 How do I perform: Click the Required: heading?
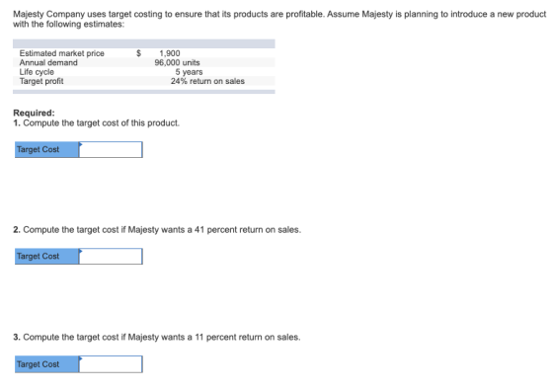[x=34, y=113]
